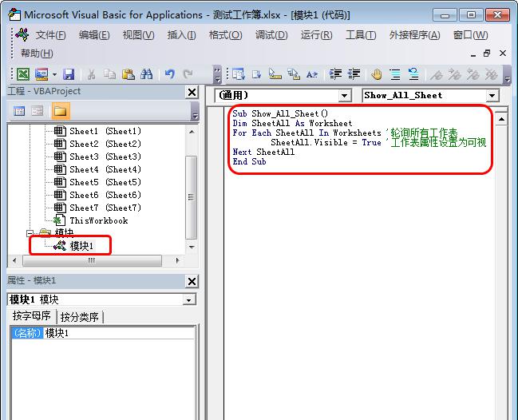Open the 插入(I) menu
Screen dimensions: 518x420
tap(181, 34)
